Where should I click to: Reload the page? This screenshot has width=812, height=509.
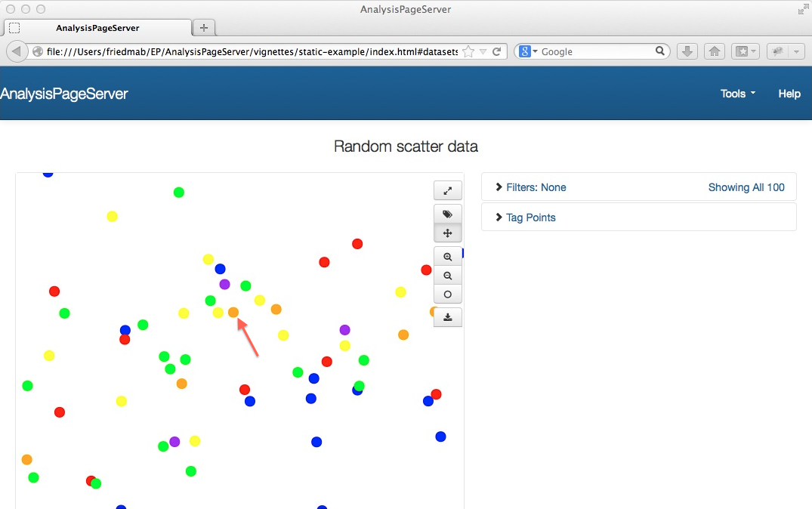click(x=496, y=51)
